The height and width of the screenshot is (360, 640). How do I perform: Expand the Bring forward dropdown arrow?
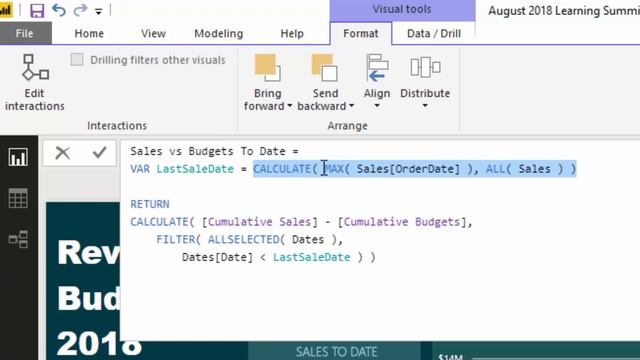(289, 106)
